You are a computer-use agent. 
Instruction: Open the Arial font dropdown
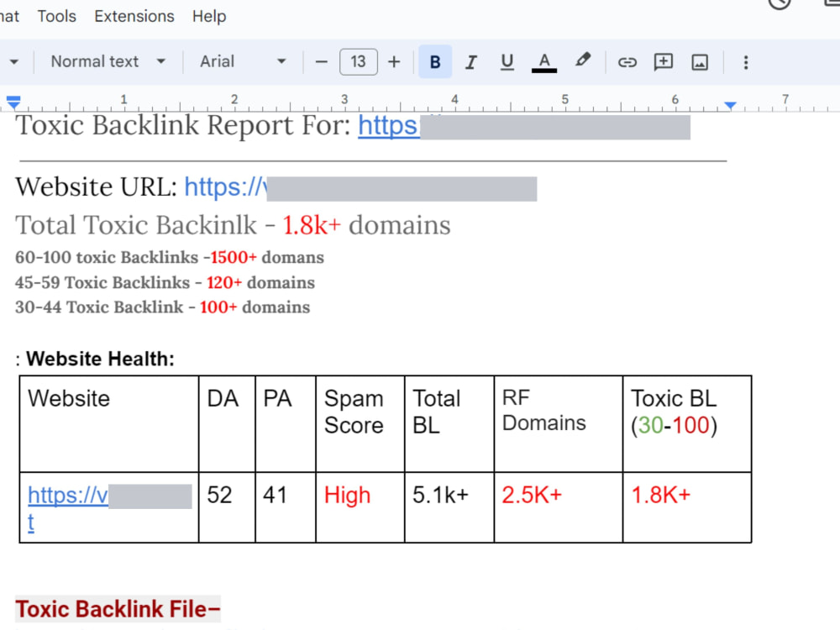tap(242, 61)
